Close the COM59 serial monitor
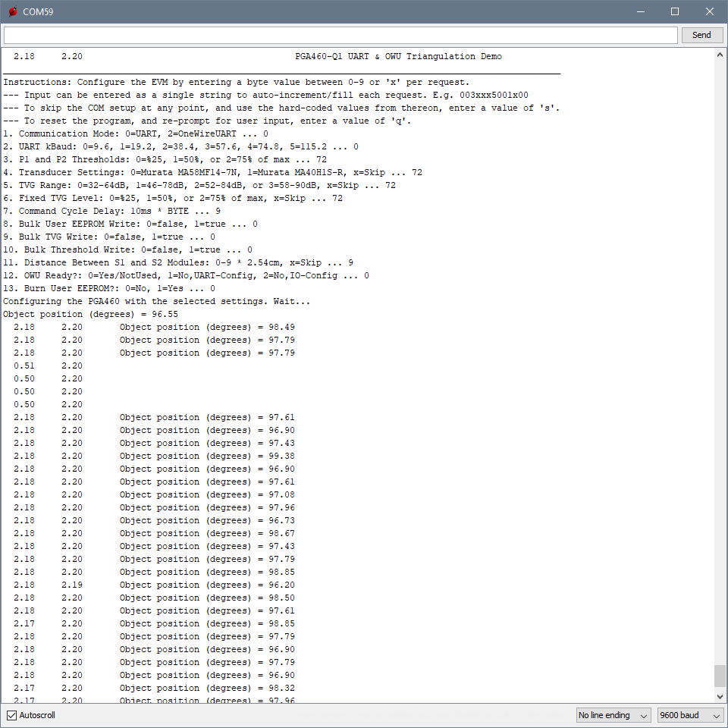728x728 pixels. (710, 11)
